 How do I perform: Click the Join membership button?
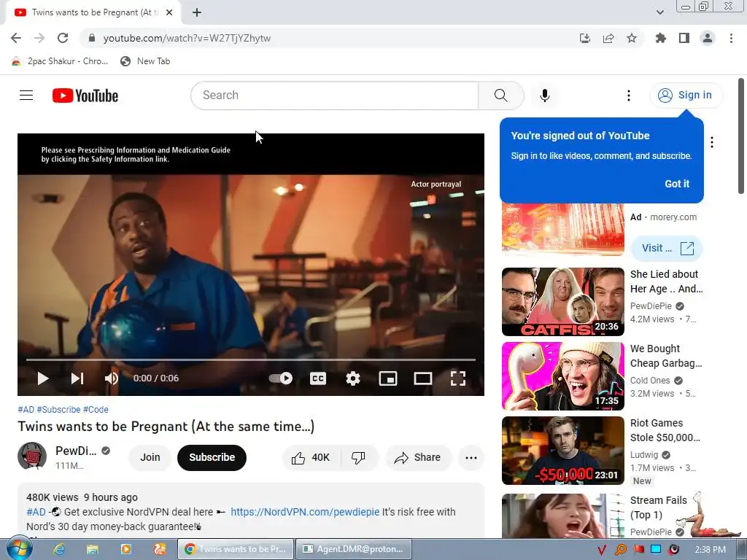point(150,458)
